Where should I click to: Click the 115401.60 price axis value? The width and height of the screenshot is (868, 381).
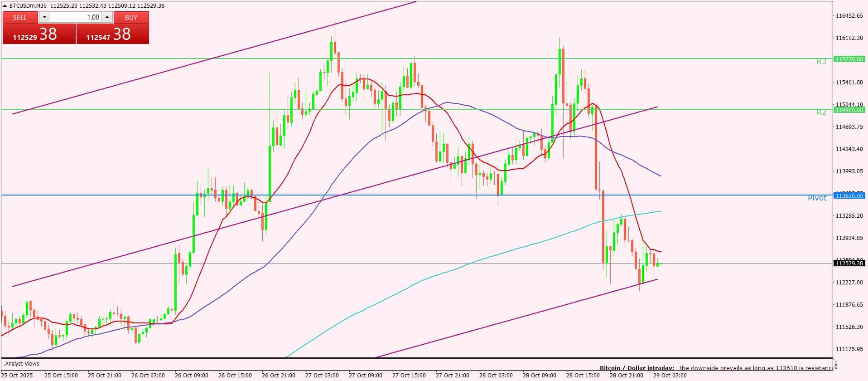coord(849,82)
